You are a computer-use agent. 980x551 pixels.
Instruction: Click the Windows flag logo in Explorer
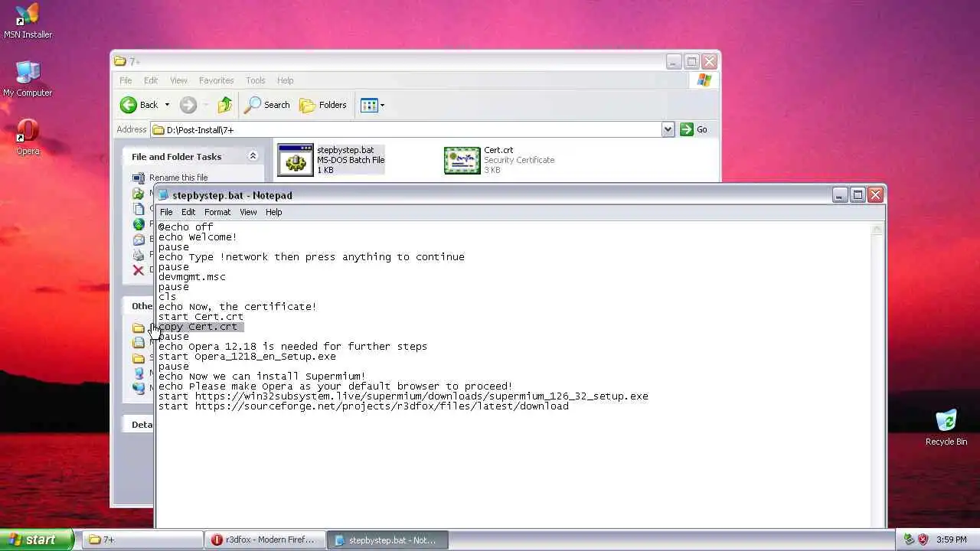(x=704, y=80)
